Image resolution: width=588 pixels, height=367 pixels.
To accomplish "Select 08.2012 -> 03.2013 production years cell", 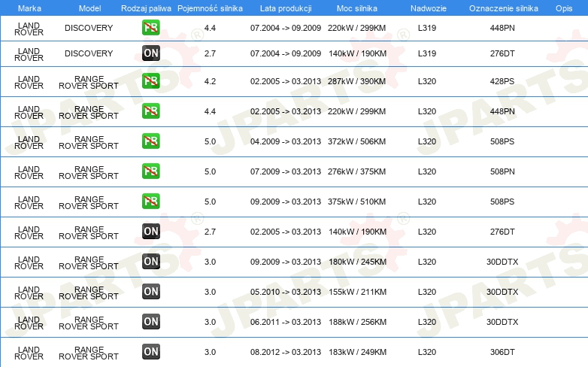I will coord(286,352).
